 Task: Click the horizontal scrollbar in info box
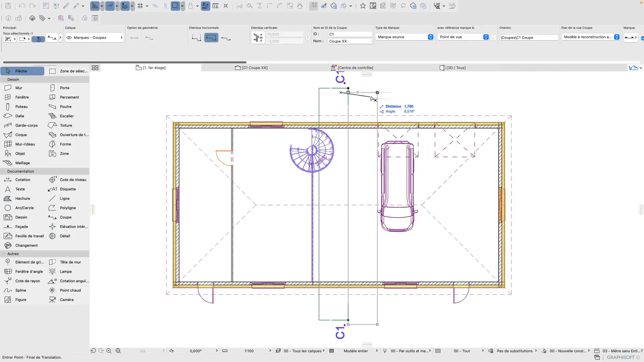(x=124, y=62)
